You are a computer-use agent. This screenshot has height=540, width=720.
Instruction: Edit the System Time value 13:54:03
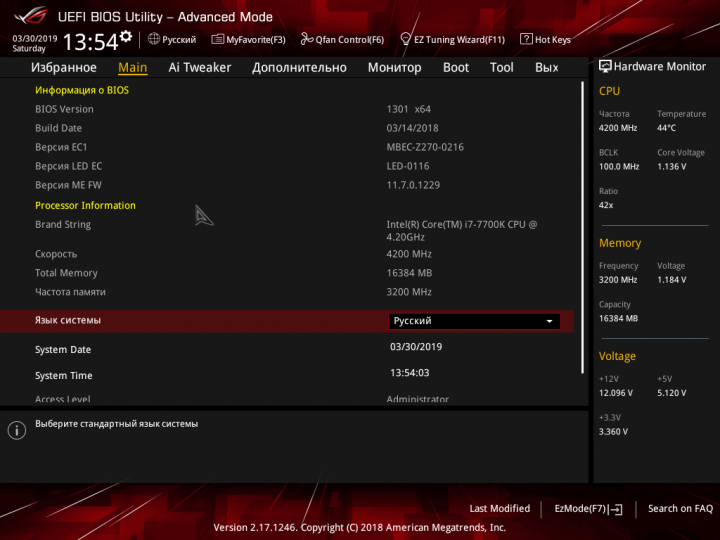[410, 373]
